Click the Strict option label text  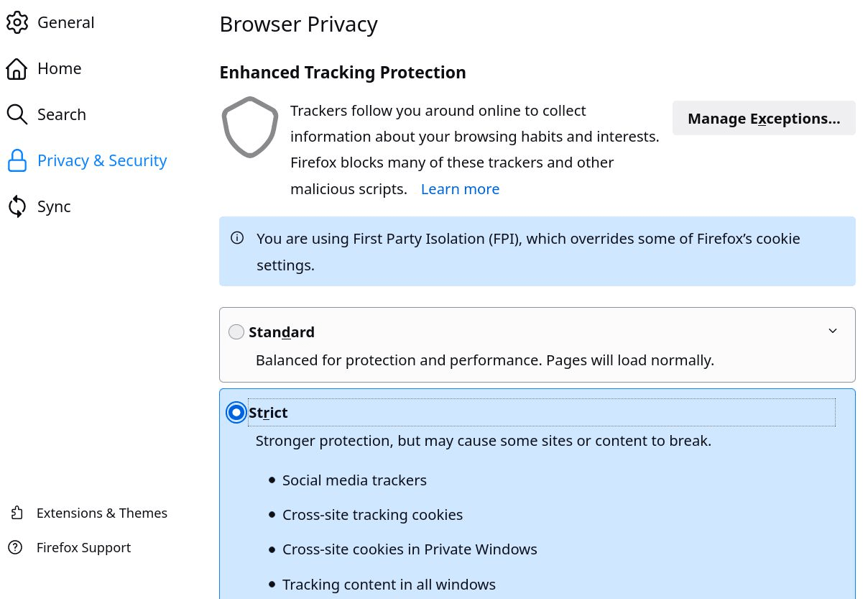point(268,413)
